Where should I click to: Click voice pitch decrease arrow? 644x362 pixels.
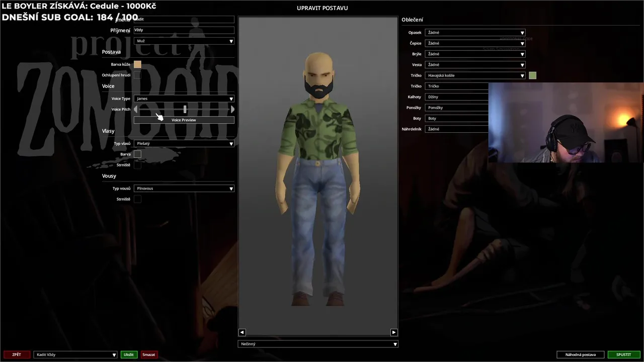[136, 109]
